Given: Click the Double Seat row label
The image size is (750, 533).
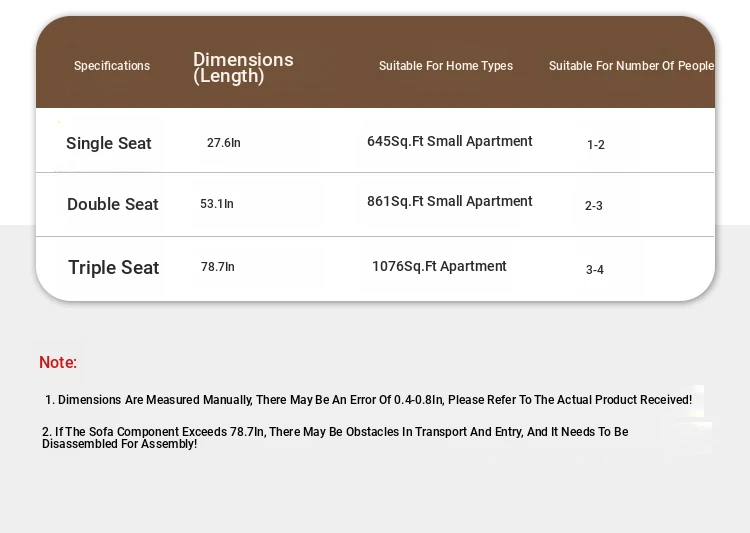Looking at the screenshot, I should pyautogui.click(x=113, y=204).
